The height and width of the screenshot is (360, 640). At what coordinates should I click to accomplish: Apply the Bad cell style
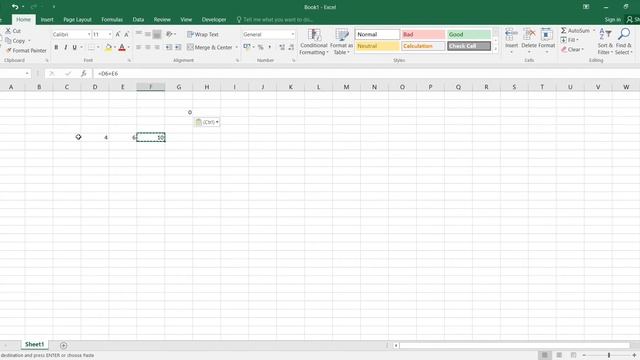423,35
